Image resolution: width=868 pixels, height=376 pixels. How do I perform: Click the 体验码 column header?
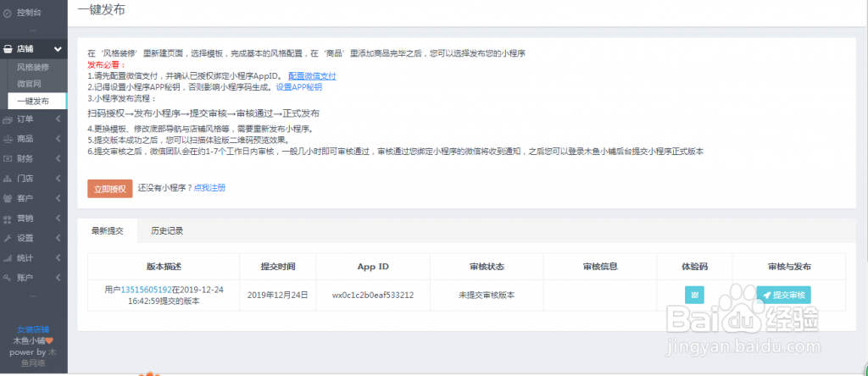pyautogui.click(x=695, y=267)
